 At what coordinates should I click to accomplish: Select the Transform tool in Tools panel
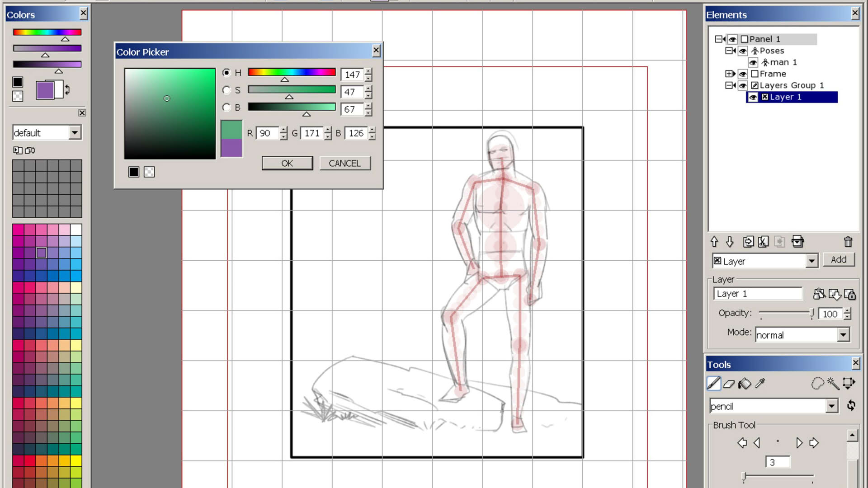(849, 384)
